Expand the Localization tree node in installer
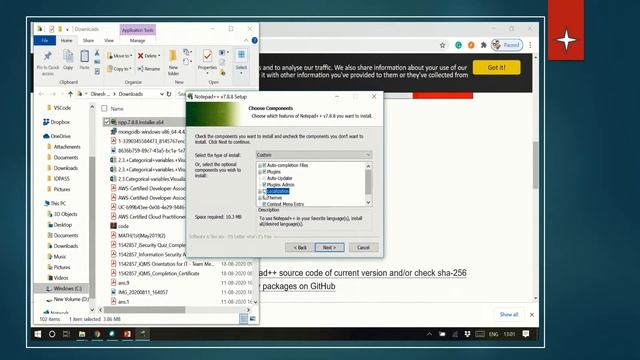Screen dimensions: 640x360 260,191
